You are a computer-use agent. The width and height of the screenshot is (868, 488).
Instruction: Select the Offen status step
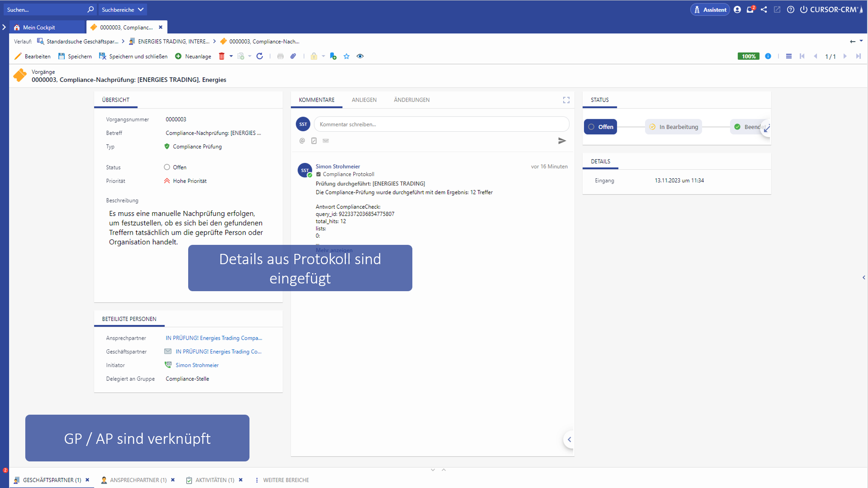[x=600, y=127]
